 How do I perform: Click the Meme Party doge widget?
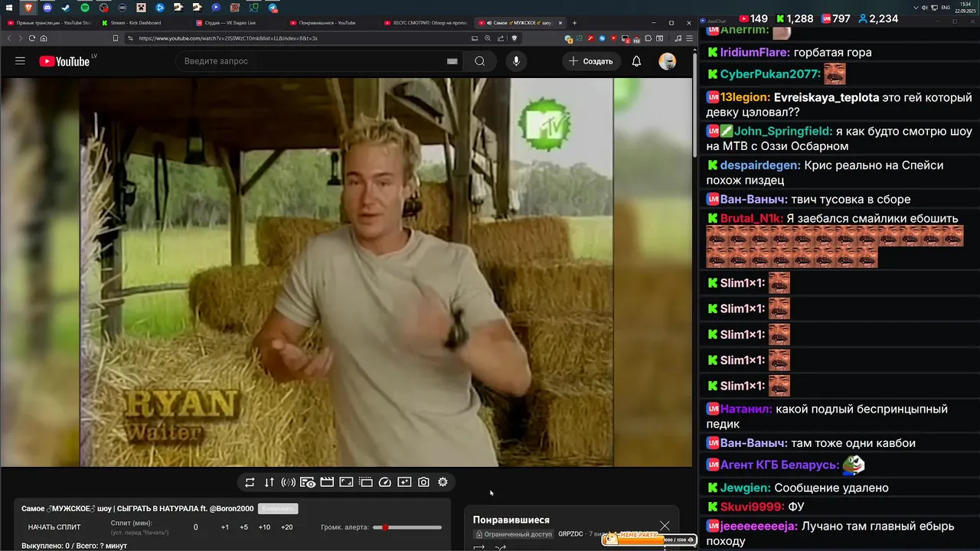click(x=649, y=539)
